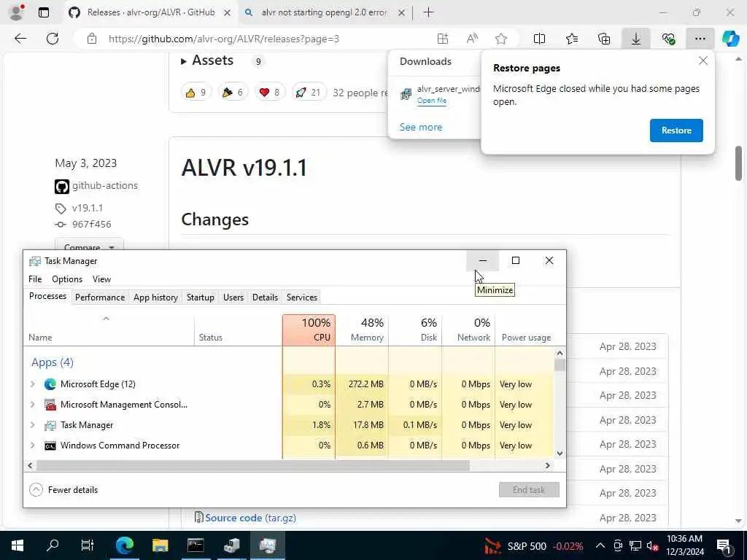Open Command Prompt taskbar icon
Viewport: 747px width, 560px height.
(196, 545)
